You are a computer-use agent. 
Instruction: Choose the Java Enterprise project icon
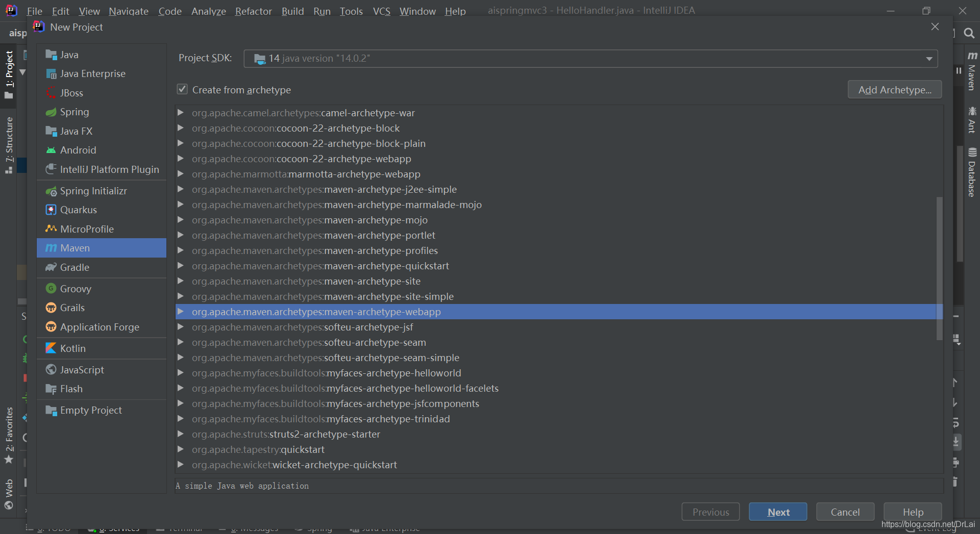coord(51,74)
